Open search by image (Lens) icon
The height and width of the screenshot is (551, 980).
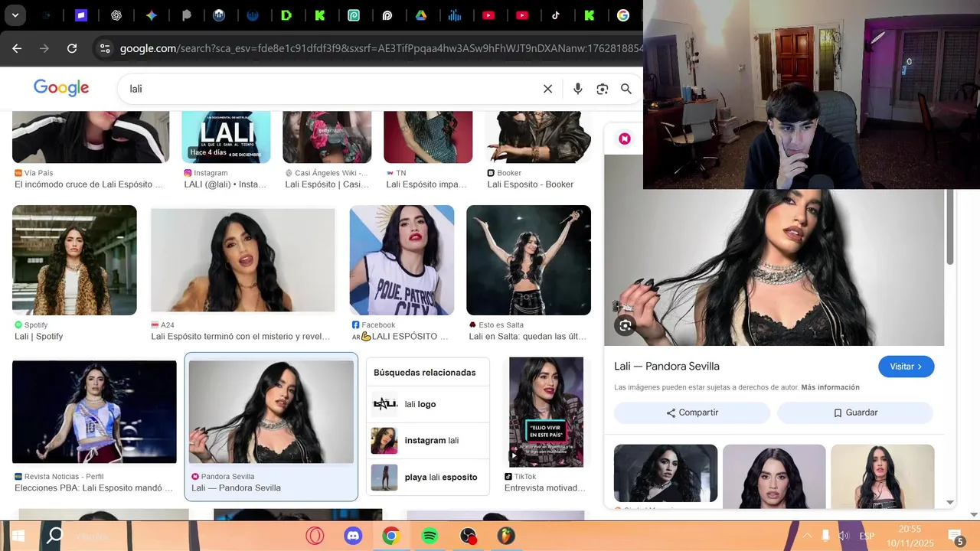point(603,89)
